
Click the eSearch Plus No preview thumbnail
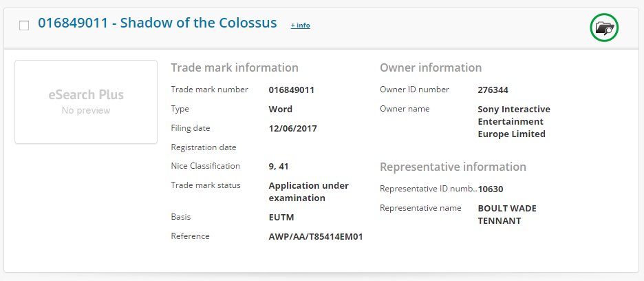click(x=86, y=102)
